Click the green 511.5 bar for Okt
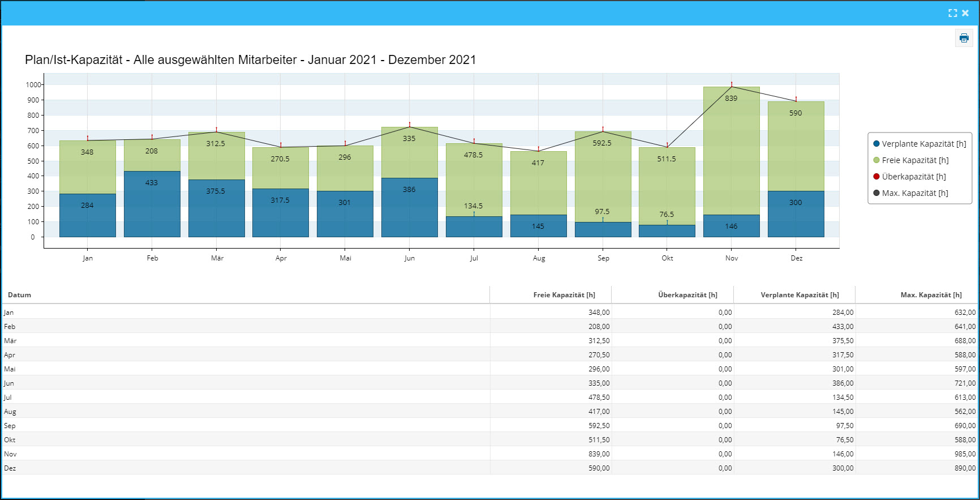Screen dimensions: 980x500 [x=667, y=186]
